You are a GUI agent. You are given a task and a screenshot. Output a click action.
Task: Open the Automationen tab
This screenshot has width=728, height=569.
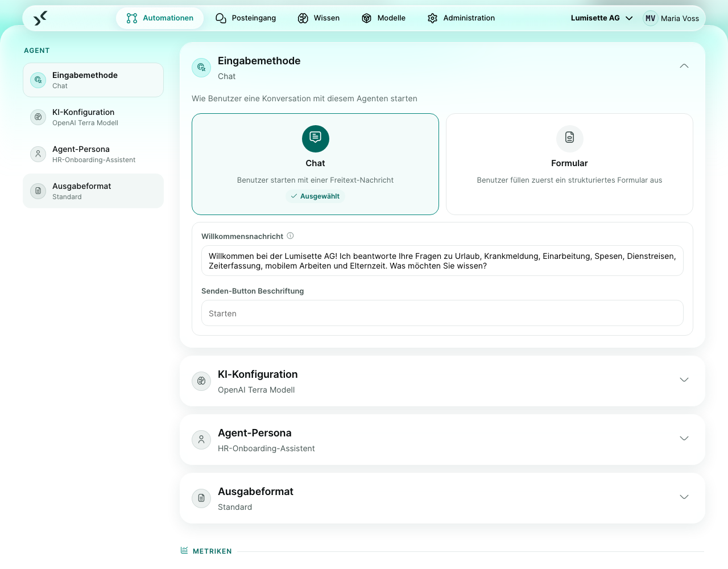pos(160,18)
